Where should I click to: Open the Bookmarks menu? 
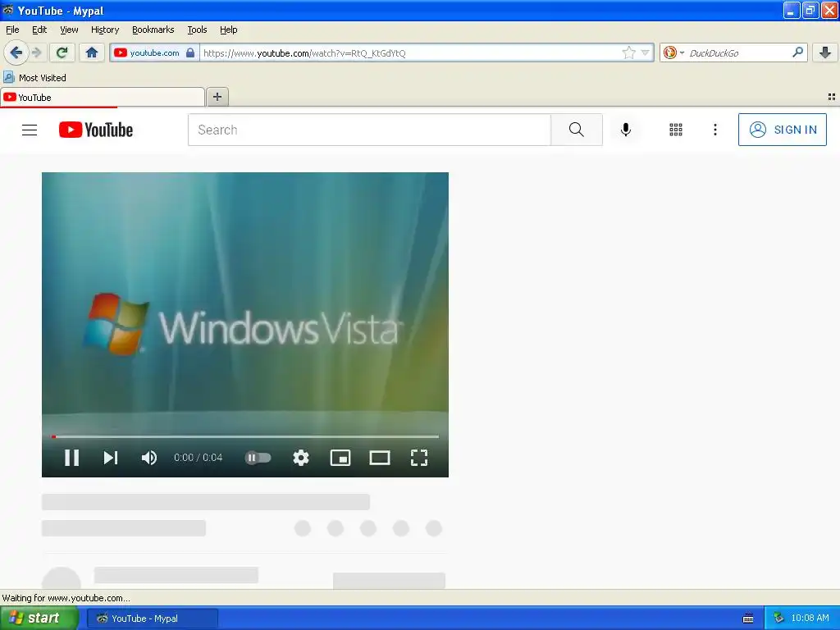point(153,30)
